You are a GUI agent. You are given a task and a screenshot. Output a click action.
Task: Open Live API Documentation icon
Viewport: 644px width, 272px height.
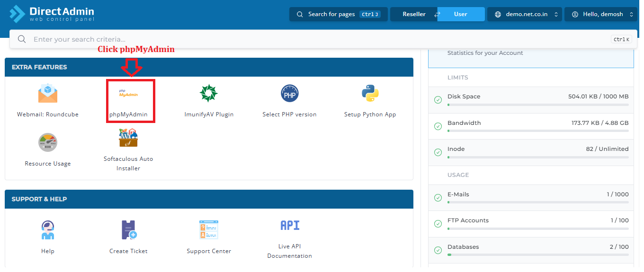[x=290, y=225]
